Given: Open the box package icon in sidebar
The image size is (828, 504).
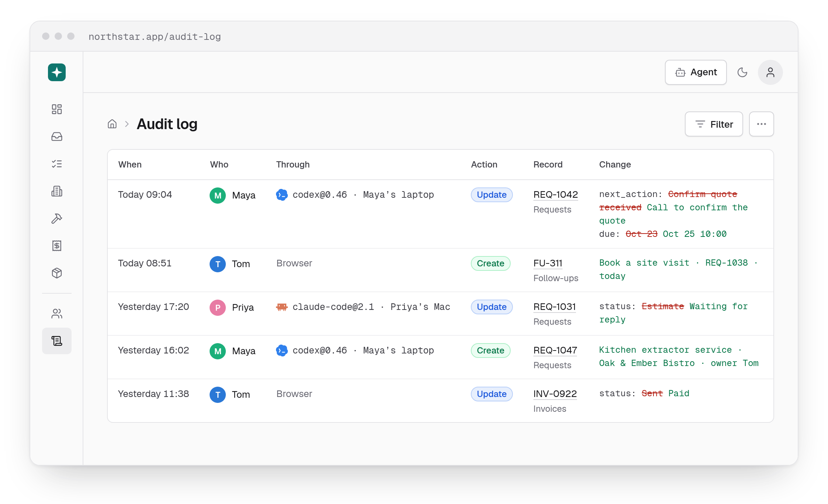Looking at the screenshot, I should (x=57, y=273).
